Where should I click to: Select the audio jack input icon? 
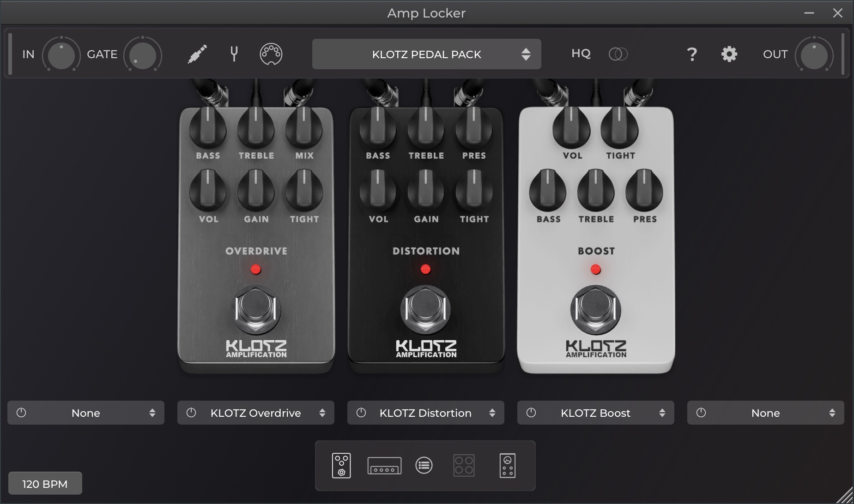[196, 54]
